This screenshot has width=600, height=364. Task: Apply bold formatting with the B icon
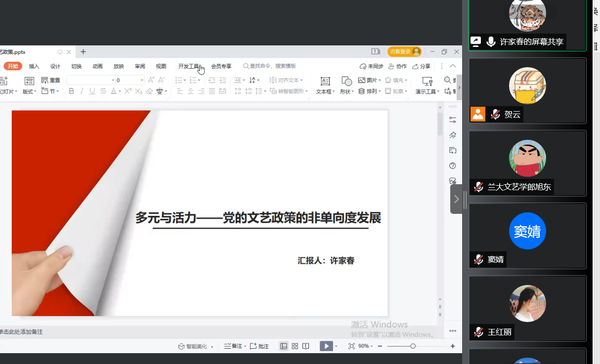[71, 91]
